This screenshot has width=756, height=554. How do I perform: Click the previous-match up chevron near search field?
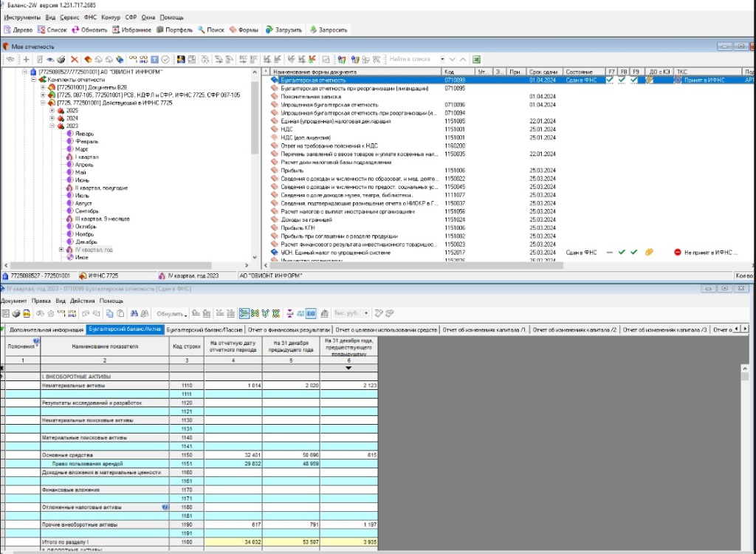point(463,59)
